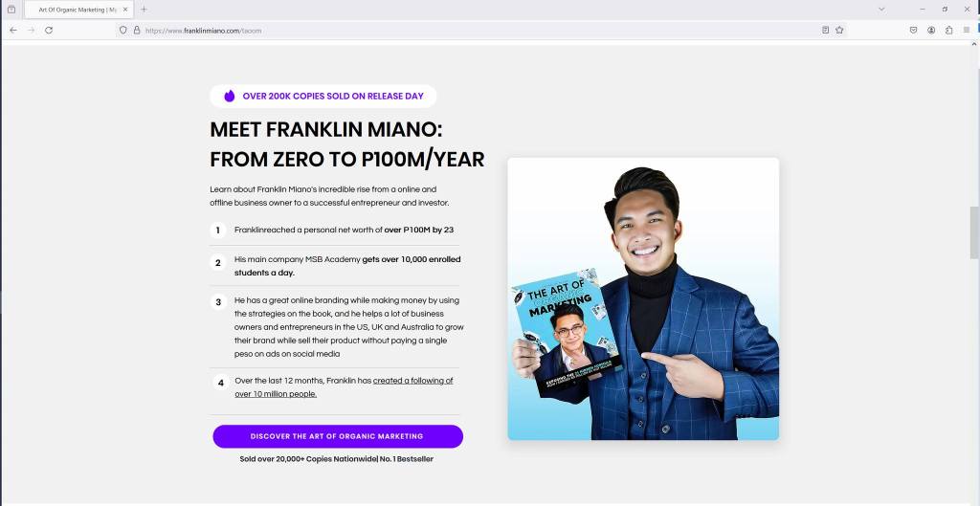
Task: Open the extensions puzzle icon
Action: point(948,30)
